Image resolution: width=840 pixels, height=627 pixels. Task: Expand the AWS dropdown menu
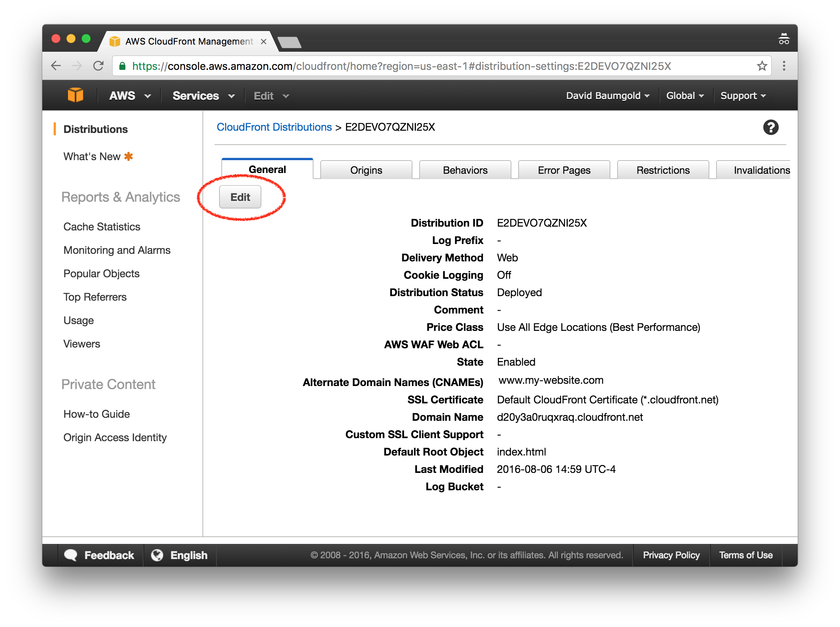pyautogui.click(x=130, y=96)
